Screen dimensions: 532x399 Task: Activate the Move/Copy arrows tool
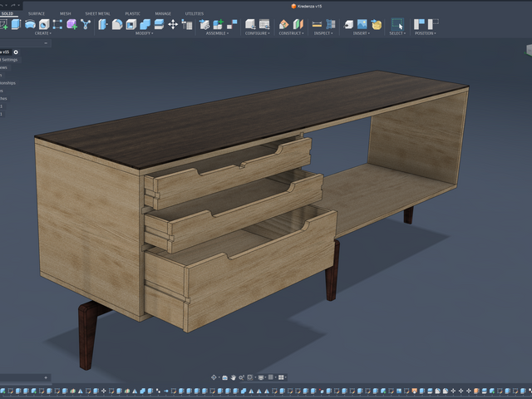[173, 24]
